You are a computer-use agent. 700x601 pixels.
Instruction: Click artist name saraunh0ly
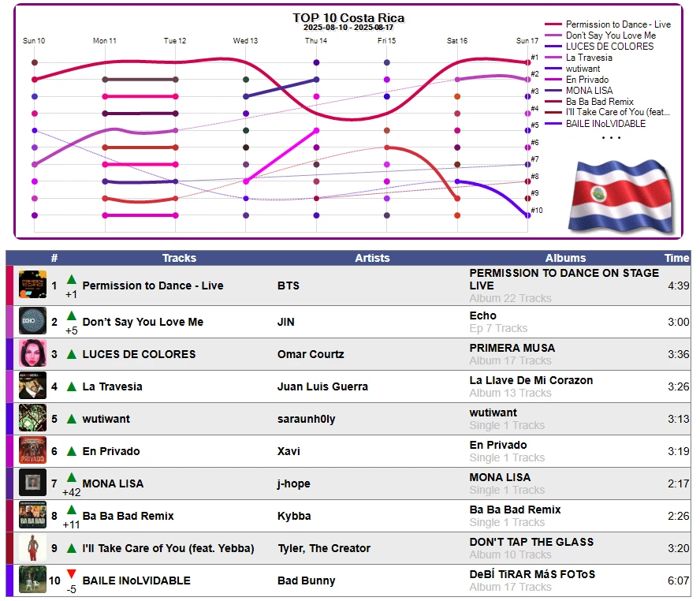[306, 419]
